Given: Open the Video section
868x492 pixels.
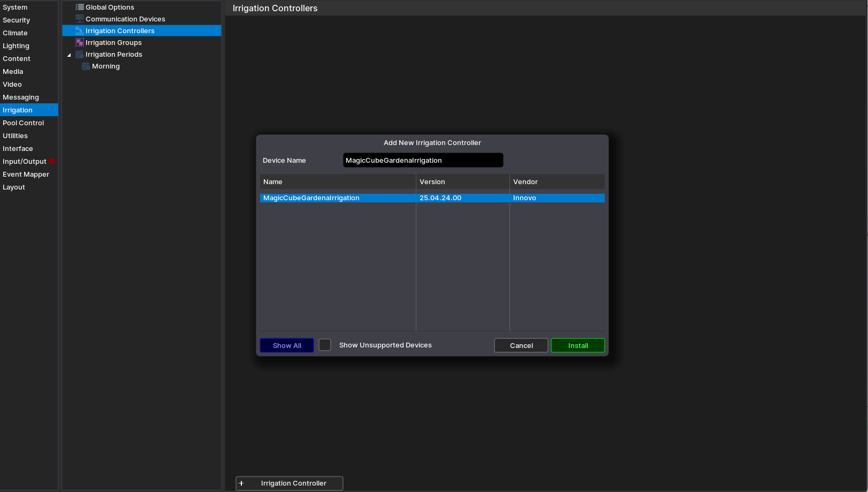Looking at the screenshot, I should [29, 84].
